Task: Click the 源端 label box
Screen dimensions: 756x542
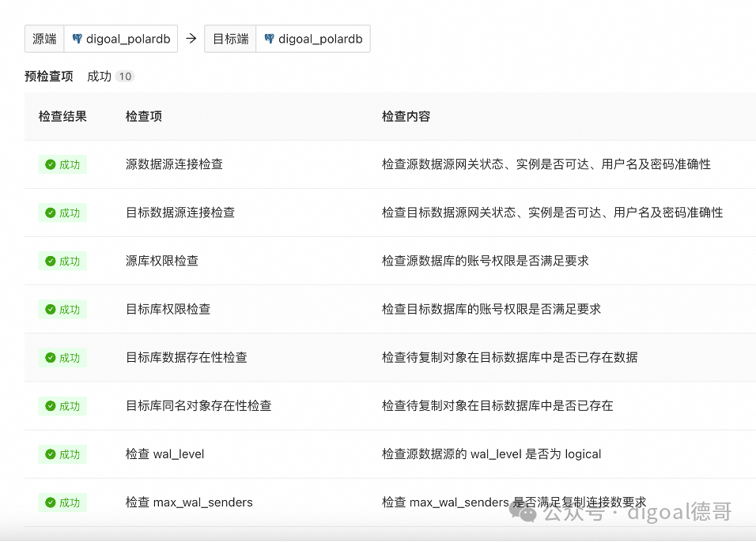Action: click(x=44, y=39)
